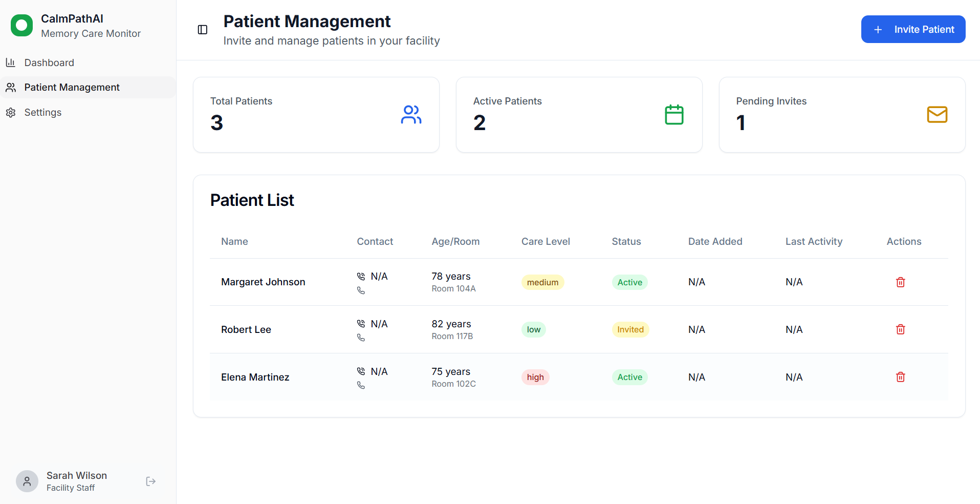The width and height of the screenshot is (980, 504).
Task: Click the Total Patients people icon
Action: 411,115
